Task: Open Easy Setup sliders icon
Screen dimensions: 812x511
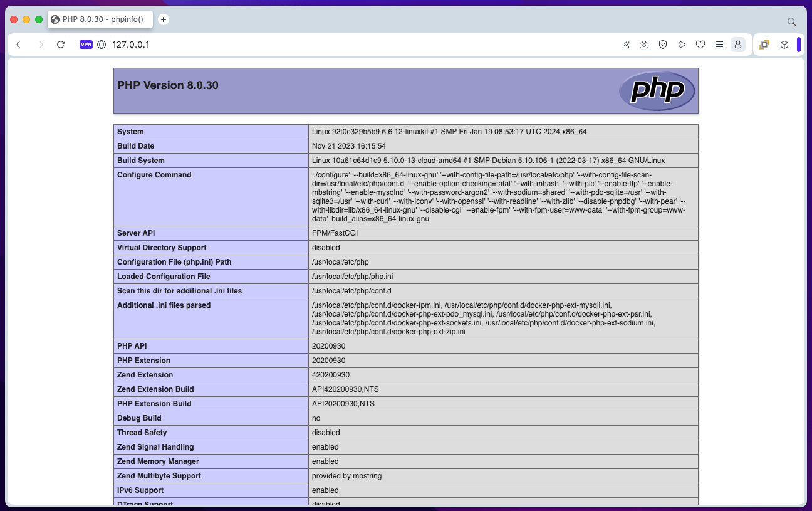Action: tap(719, 45)
